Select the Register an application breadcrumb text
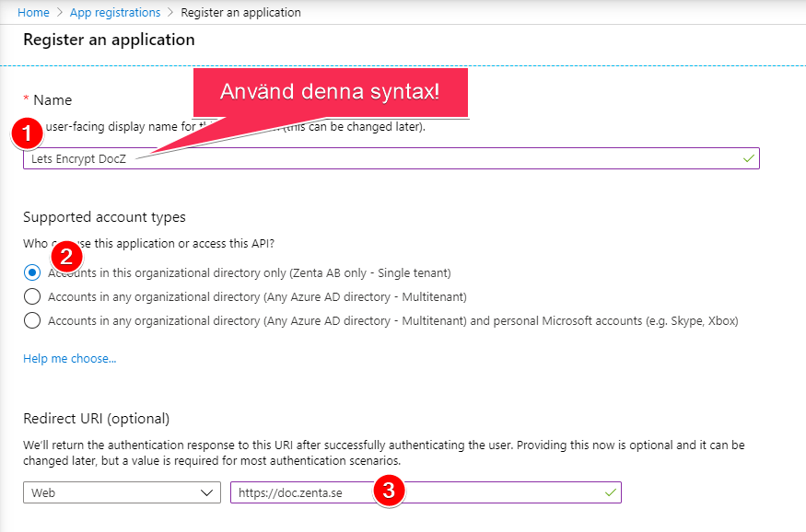 [x=240, y=12]
